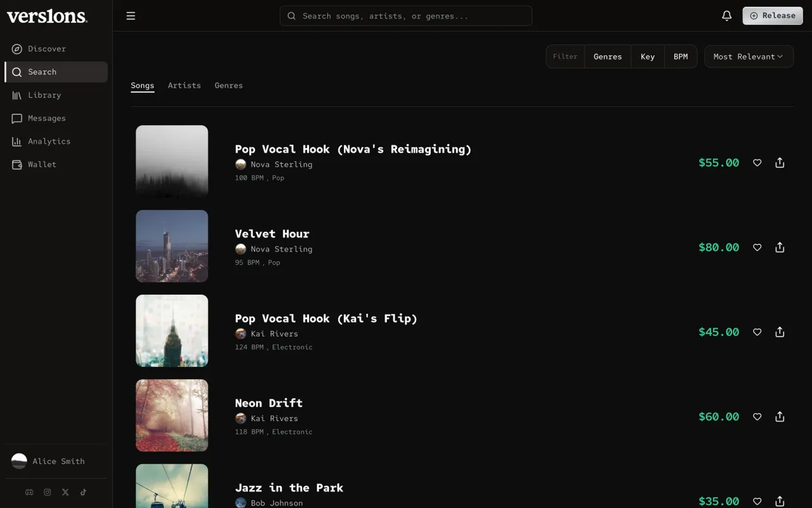Image resolution: width=812 pixels, height=508 pixels.
Task: Focus the search songs input field
Action: tap(406, 16)
